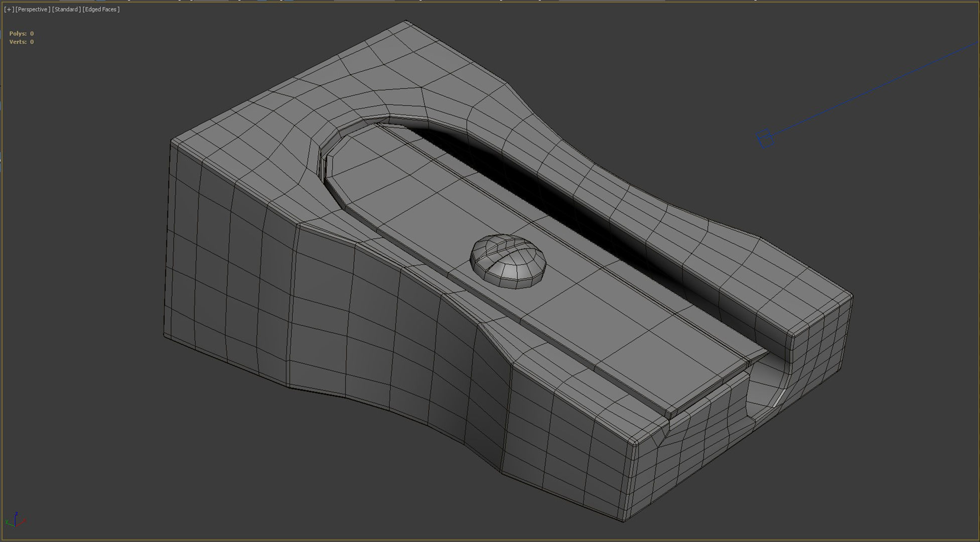The height and width of the screenshot is (542, 980).
Task: Click the XYZ world axis tripod
Action: point(15,520)
